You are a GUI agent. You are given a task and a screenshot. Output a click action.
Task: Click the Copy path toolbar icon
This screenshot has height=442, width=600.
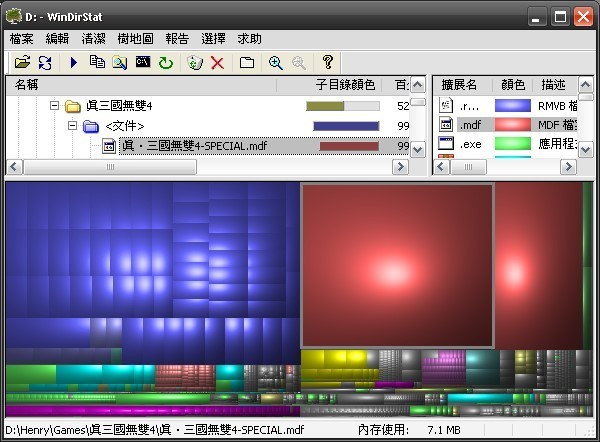tap(97, 62)
